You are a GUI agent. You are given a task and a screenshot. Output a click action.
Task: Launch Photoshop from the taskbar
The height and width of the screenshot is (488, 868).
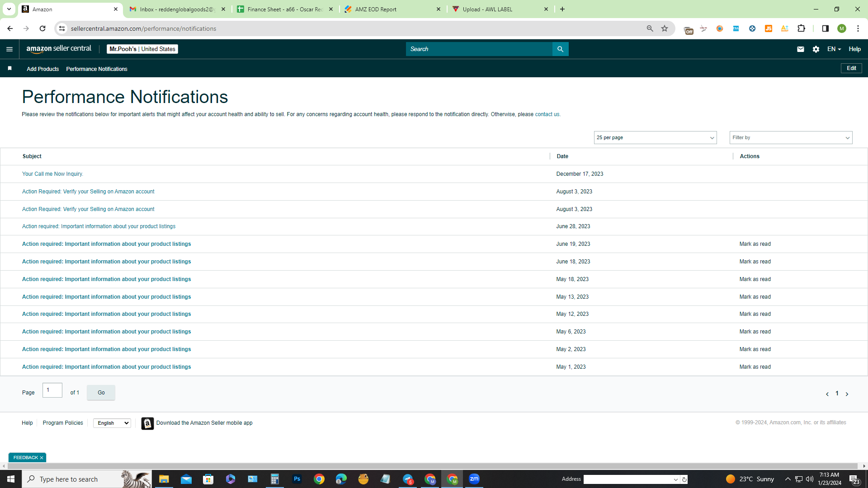[297, 479]
